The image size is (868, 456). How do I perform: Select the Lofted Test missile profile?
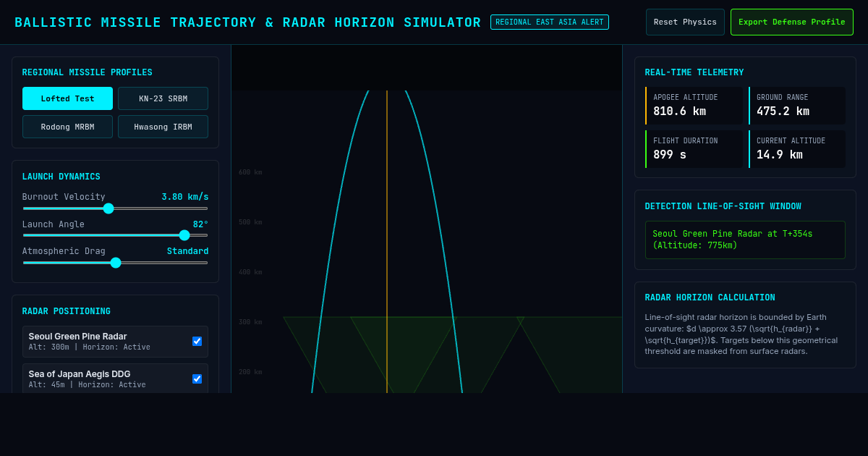point(67,98)
